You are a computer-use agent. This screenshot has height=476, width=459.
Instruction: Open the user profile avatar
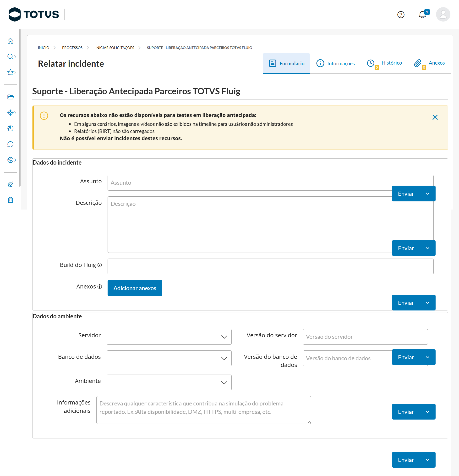click(443, 15)
